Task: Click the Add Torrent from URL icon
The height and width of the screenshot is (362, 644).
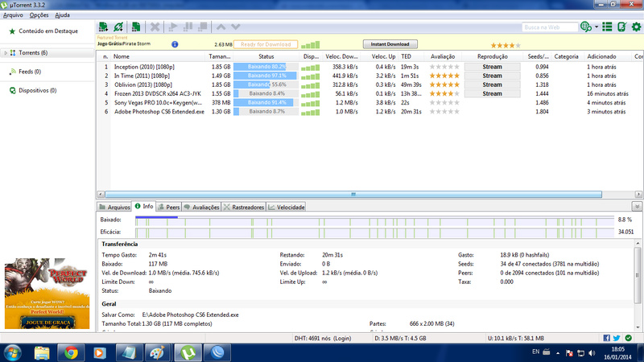Action: 118,27
